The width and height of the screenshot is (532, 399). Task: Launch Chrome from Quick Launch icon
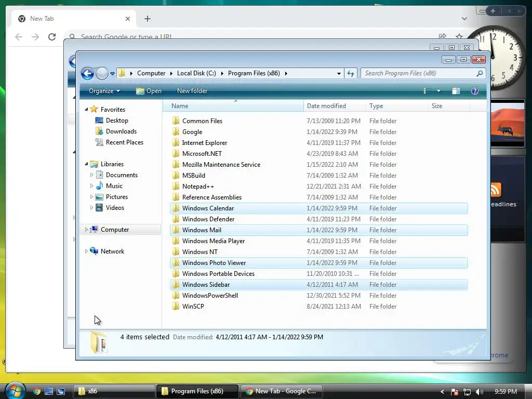(x=37, y=392)
